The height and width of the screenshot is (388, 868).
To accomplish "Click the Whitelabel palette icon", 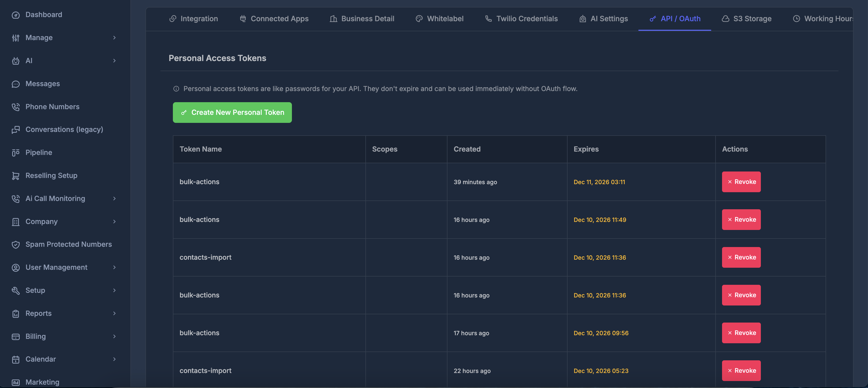I will pyautogui.click(x=419, y=19).
